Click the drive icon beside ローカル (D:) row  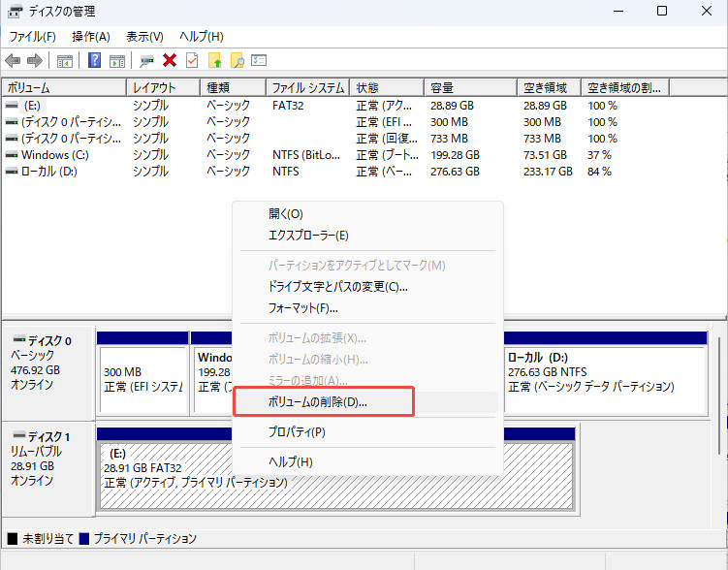click(12, 172)
